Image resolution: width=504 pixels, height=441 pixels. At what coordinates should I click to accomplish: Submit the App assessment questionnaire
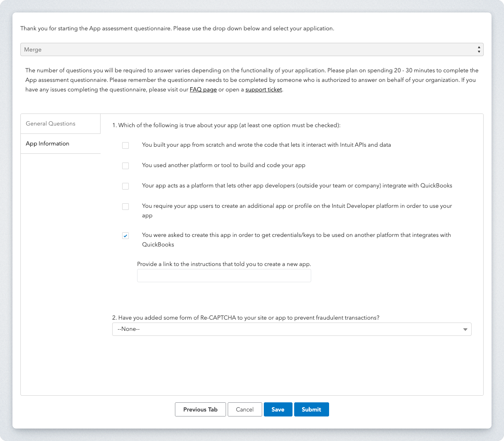point(312,409)
